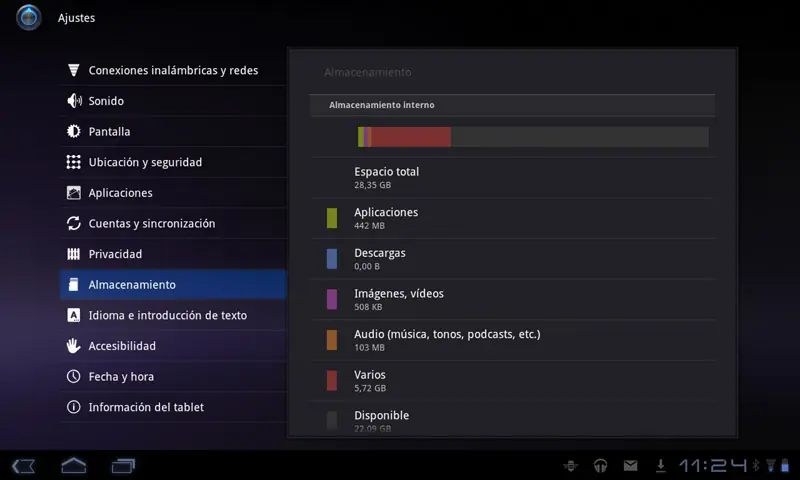Select the Aplicaciones picture icon
The width and height of the screenshot is (800, 480).
(x=73, y=192)
